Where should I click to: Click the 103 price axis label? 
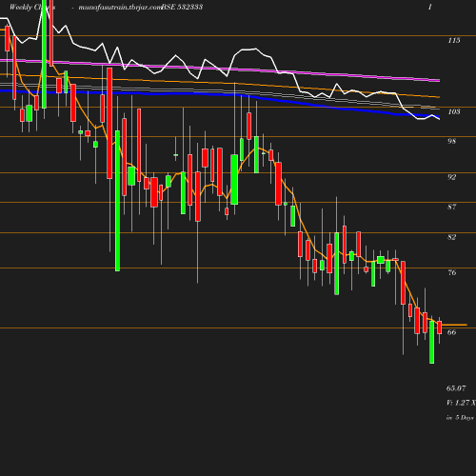[x=454, y=111]
